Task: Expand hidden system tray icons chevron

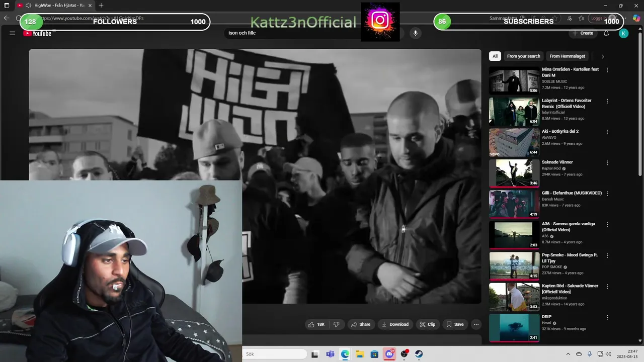Action: pos(568,354)
